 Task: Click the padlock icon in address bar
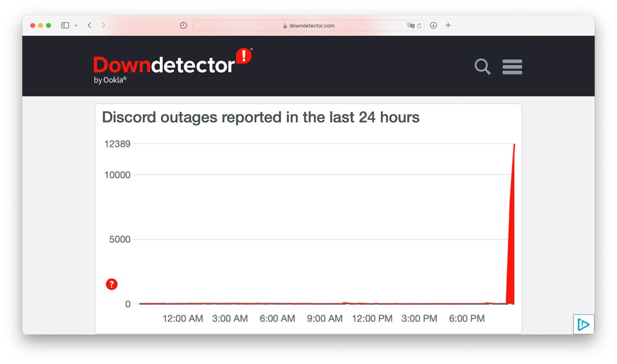tap(285, 26)
